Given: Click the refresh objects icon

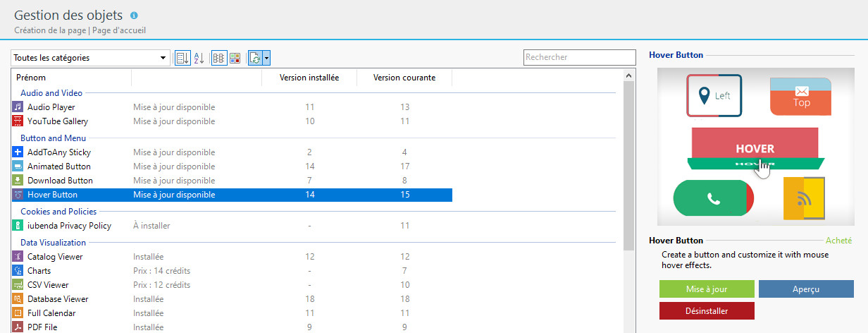Looking at the screenshot, I should (255, 58).
